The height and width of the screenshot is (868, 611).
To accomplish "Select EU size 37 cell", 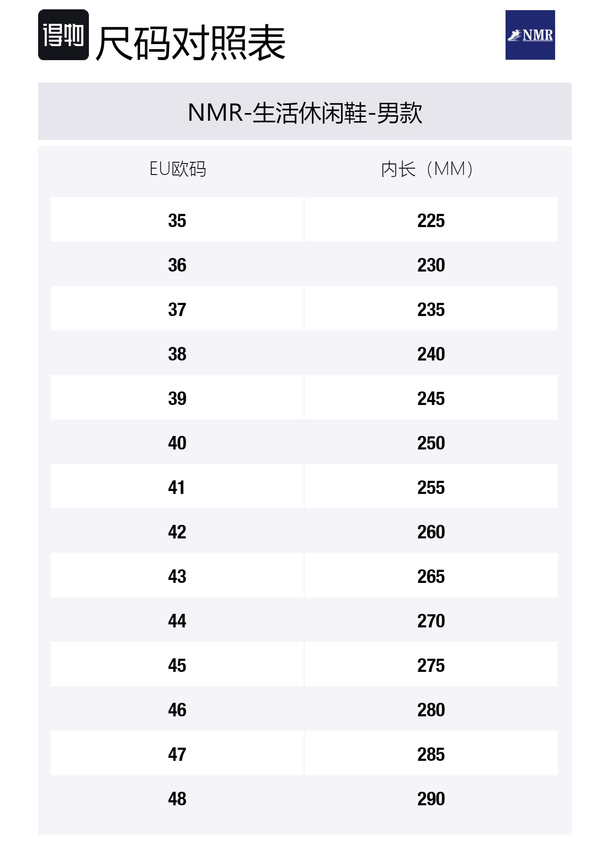I will click(x=177, y=309).
